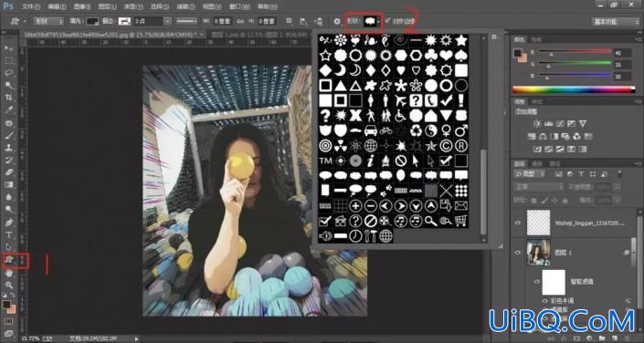Select the Eraser tool

click(x=8, y=172)
